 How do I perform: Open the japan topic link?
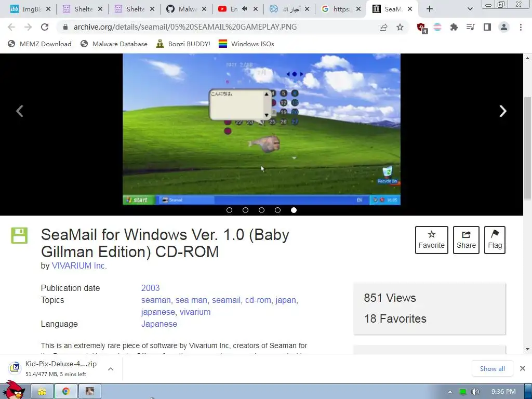pyautogui.click(x=286, y=300)
